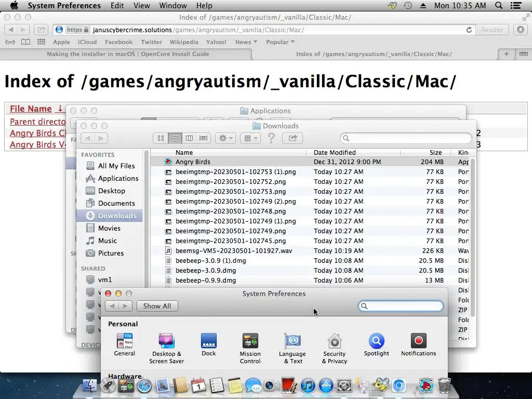Switch Downloads window to icon view
532x399 pixels.
(161, 138)
